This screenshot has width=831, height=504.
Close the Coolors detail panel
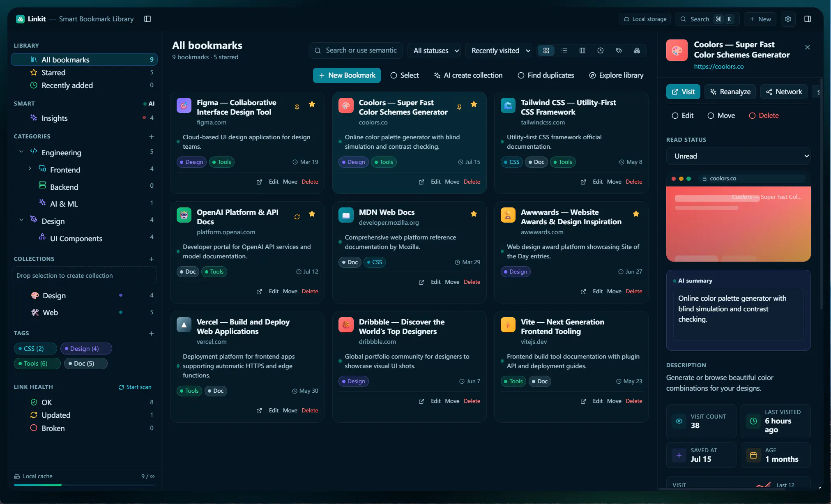point(808,47)
